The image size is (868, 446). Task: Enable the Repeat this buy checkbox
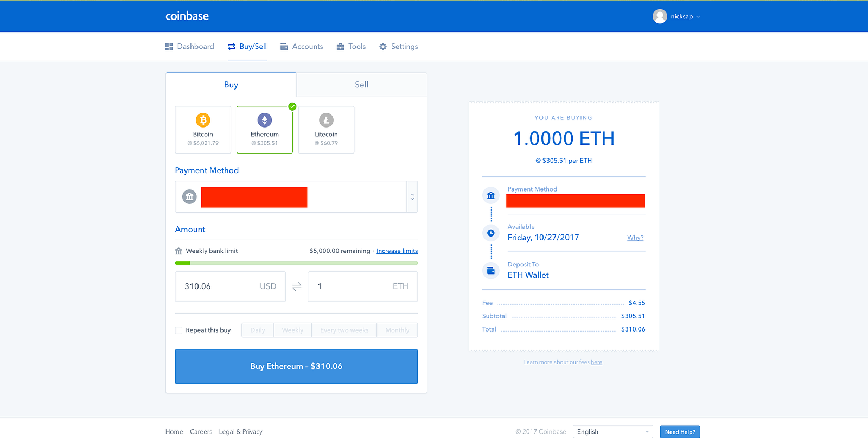[178, 330]
